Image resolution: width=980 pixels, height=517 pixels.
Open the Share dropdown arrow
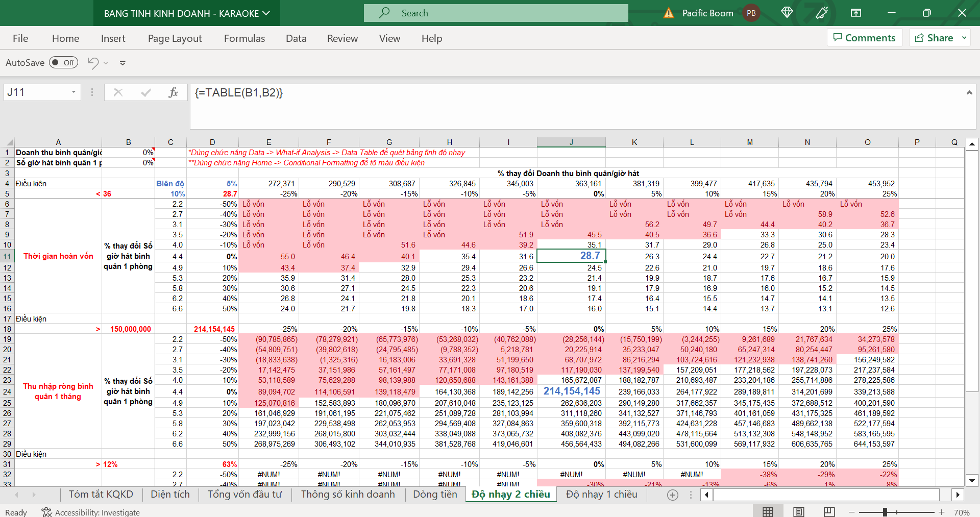pos(964,38)
